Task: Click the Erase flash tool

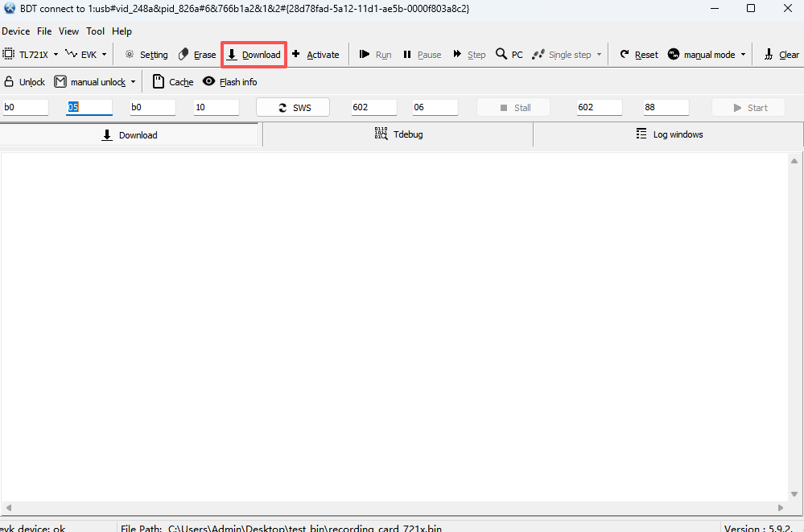Action: [x=197, y=55]
